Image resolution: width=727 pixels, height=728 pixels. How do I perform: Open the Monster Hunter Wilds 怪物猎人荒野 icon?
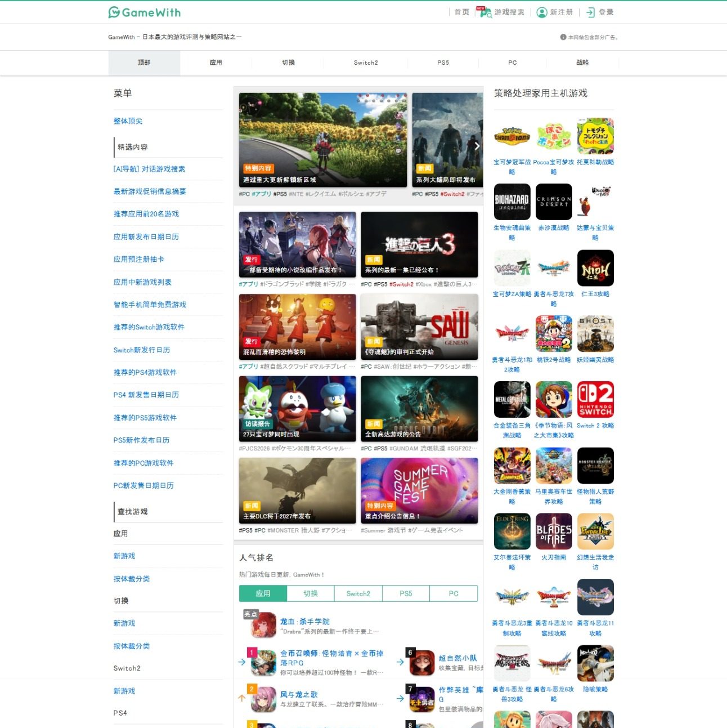coord(595,466)
